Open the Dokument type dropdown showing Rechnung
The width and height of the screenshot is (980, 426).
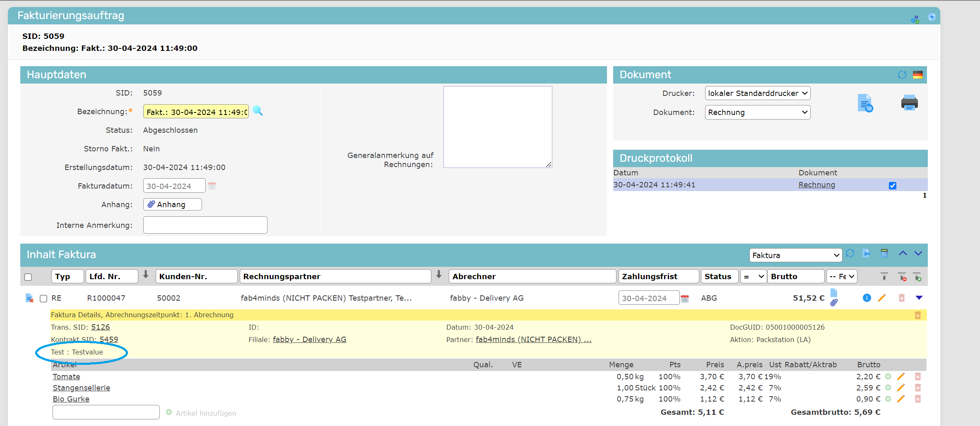(757, 112)
